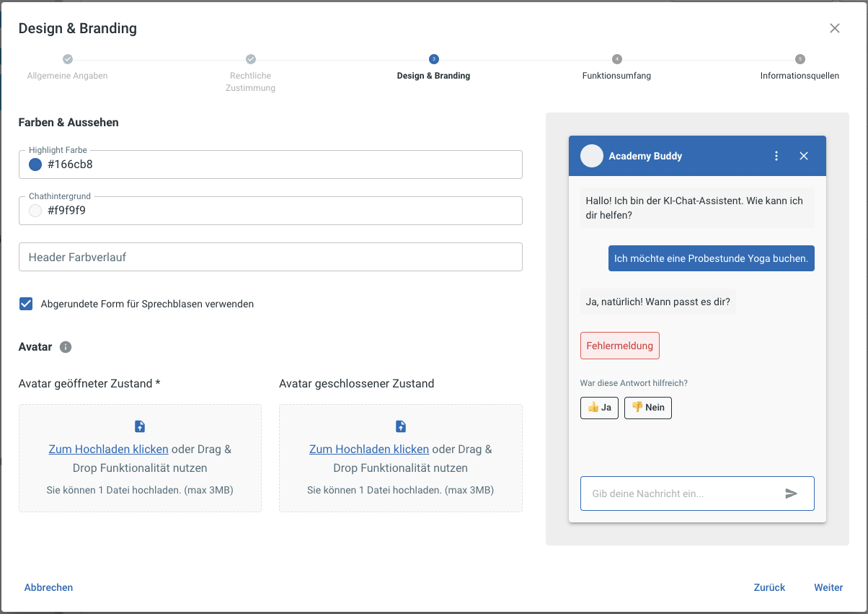The image size is (868, 614).
Task: Click Abbrechen to cancel
Action: 48,587
